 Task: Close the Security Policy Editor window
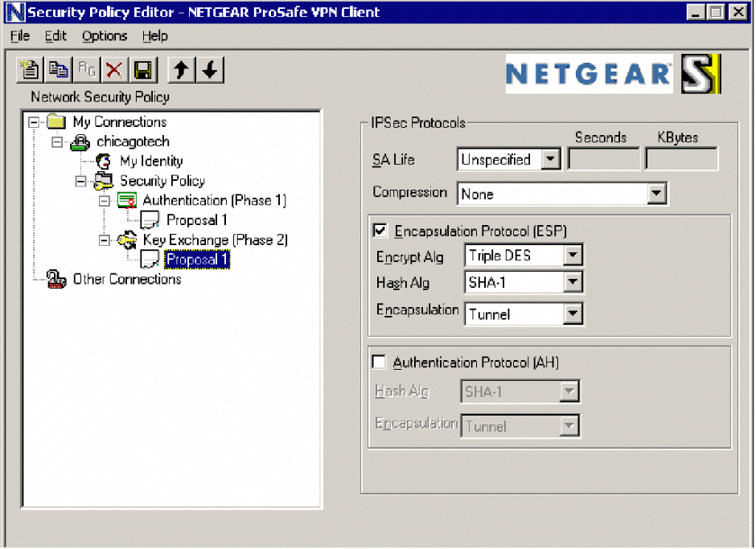(x=738, y=12)
